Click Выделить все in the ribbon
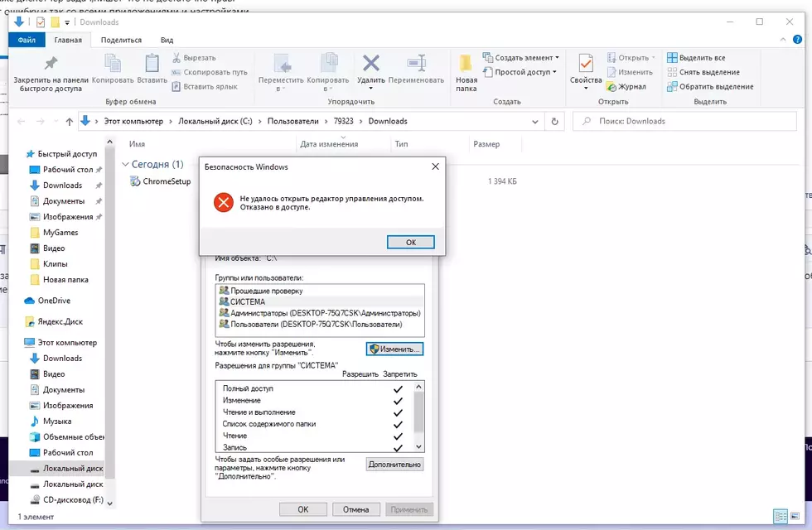Viewport: 812px width, 530px height. click(x=696, y=57)
